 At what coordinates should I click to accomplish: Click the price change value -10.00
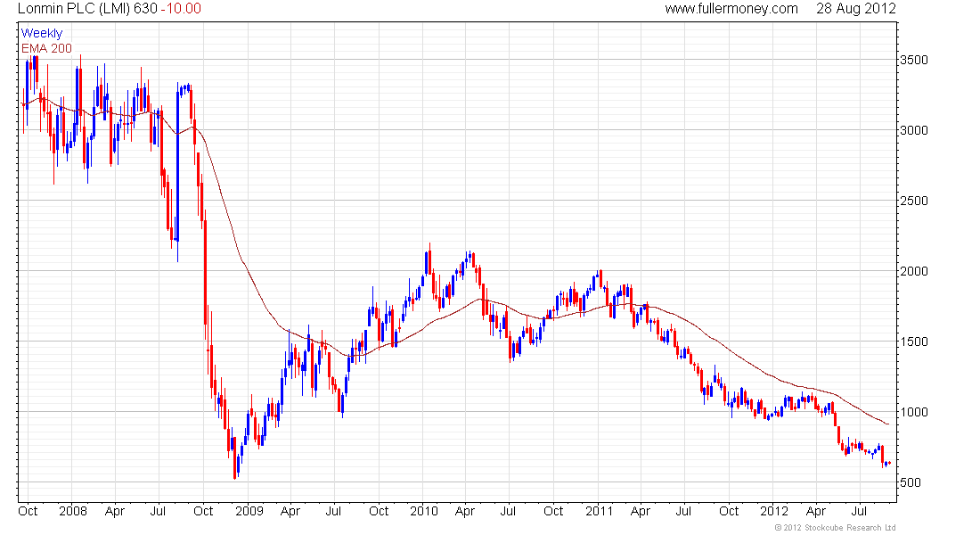pos(181,9)
